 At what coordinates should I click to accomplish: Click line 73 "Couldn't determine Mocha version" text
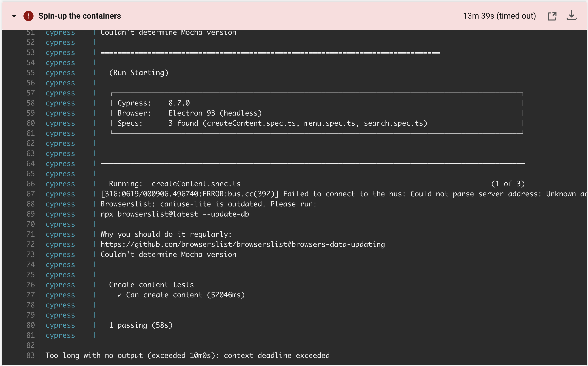click(x=169, y=255)
